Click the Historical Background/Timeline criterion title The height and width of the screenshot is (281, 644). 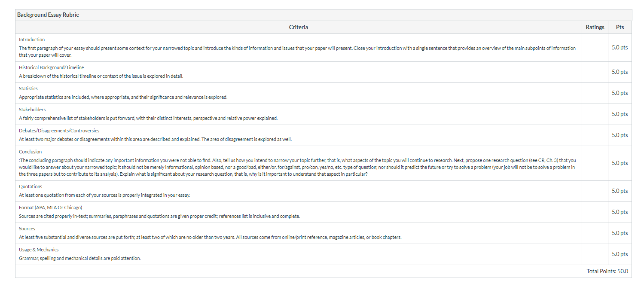(52, 67)
